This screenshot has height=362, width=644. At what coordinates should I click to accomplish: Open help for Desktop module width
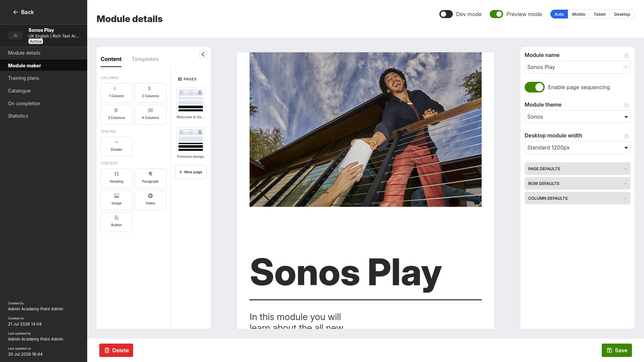click(x=626, y=136)
